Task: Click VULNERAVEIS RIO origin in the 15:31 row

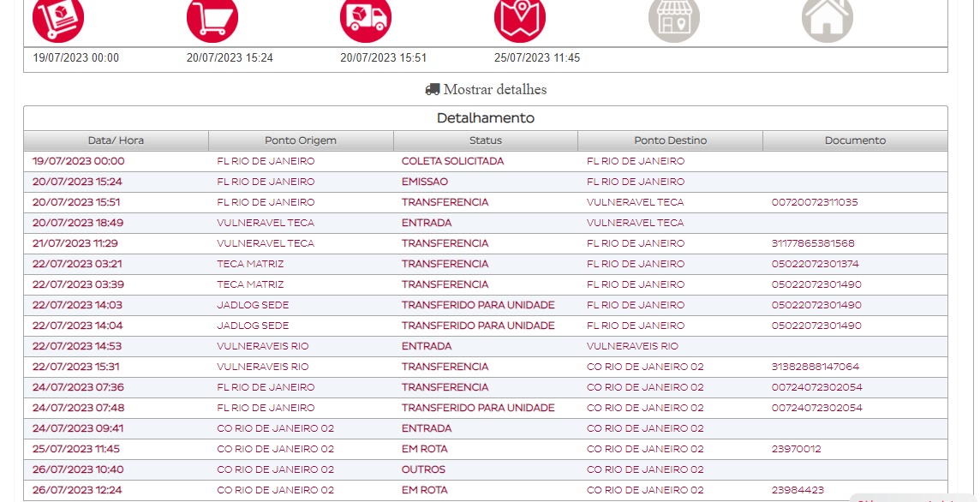Action: tap(263, 368)
